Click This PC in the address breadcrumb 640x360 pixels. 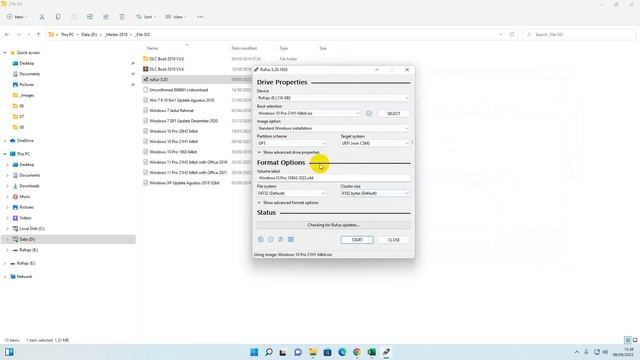coord(67,35)
